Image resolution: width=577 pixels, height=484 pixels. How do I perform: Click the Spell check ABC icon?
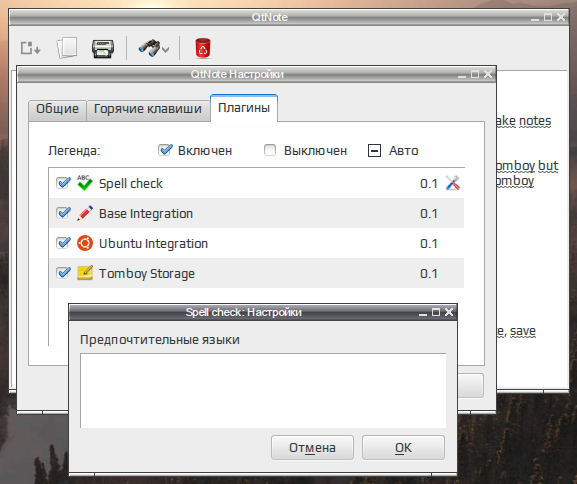click(x=85, y=183)
